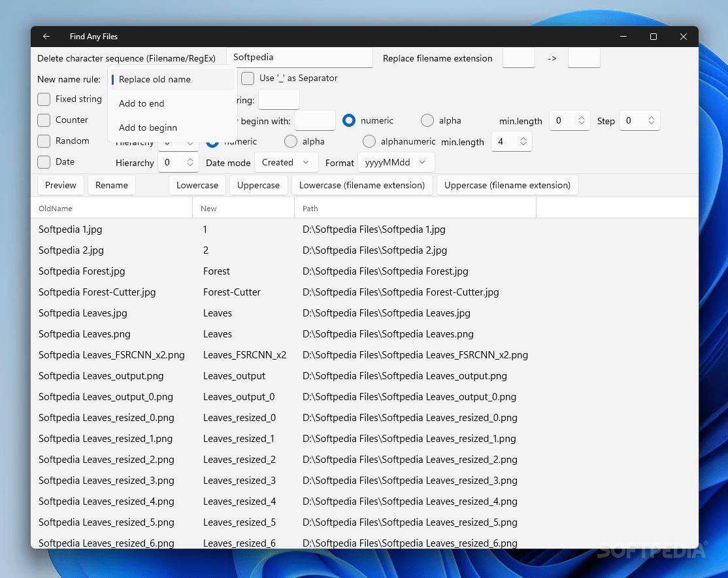Select row 'Softpedia Leaves.png'

click(365, 333)
